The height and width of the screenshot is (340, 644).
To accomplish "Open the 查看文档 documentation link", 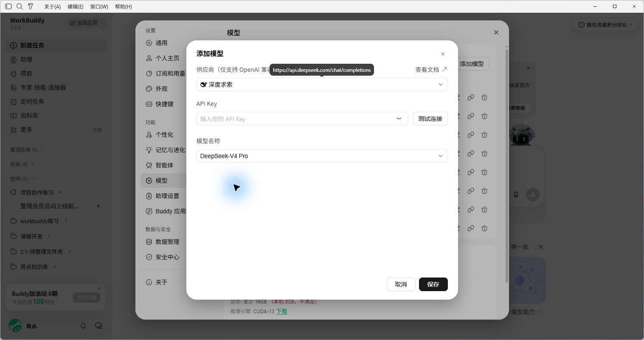I will (x=431, y=70).
